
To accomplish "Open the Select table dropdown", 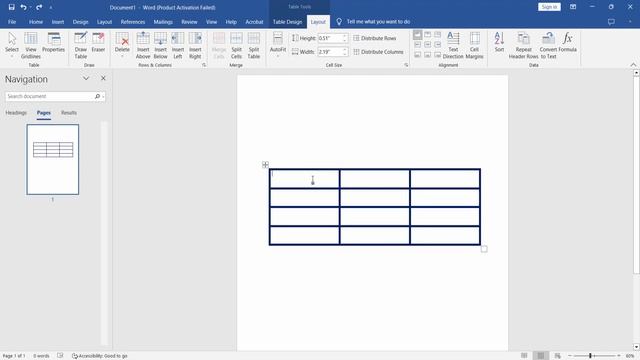I will point(12,45).
